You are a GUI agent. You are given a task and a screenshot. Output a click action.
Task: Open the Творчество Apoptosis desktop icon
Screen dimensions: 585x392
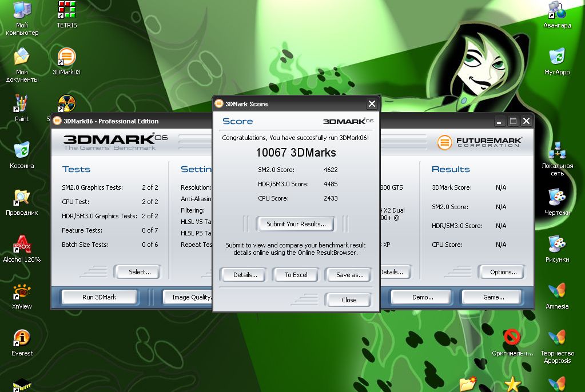tap(558, 347)
